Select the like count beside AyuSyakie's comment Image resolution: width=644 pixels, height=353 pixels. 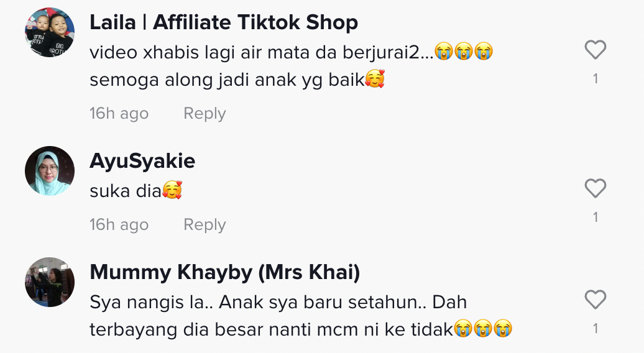(x=596, y=217)
